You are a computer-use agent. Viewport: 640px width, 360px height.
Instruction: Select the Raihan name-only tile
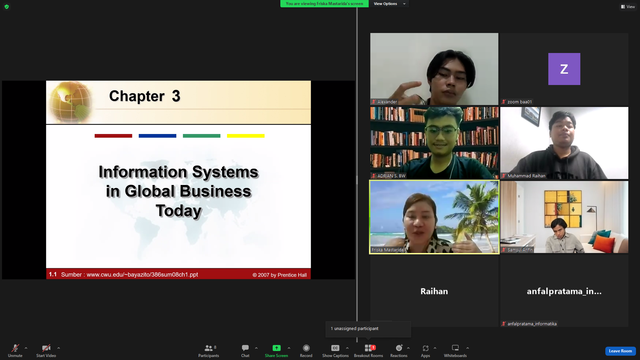(434, 291)
